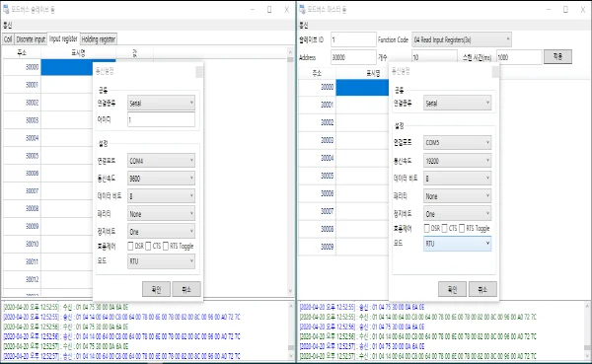Screen dimensions: 592x364
Task: Confirm with 확인 in the slave dialog
Action: (156, 289)
